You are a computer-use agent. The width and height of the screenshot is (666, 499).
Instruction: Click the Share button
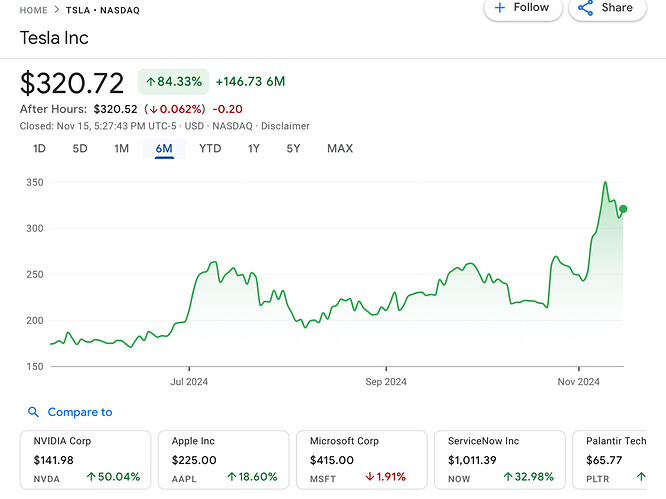607,8
